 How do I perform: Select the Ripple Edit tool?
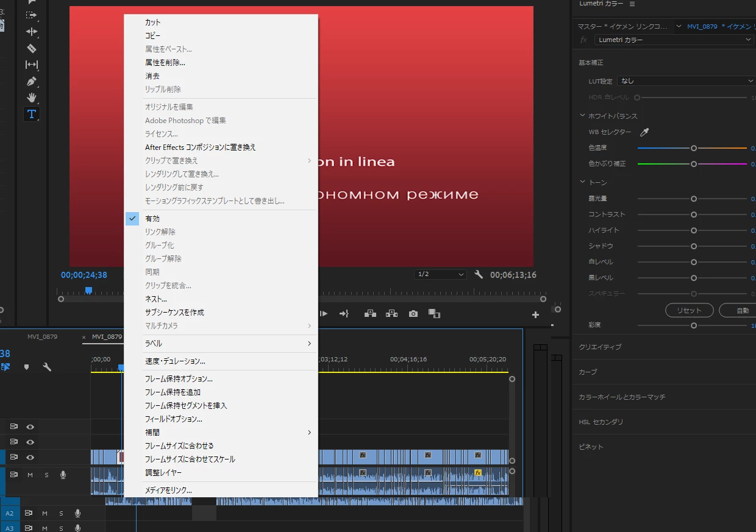pos(32,32)
